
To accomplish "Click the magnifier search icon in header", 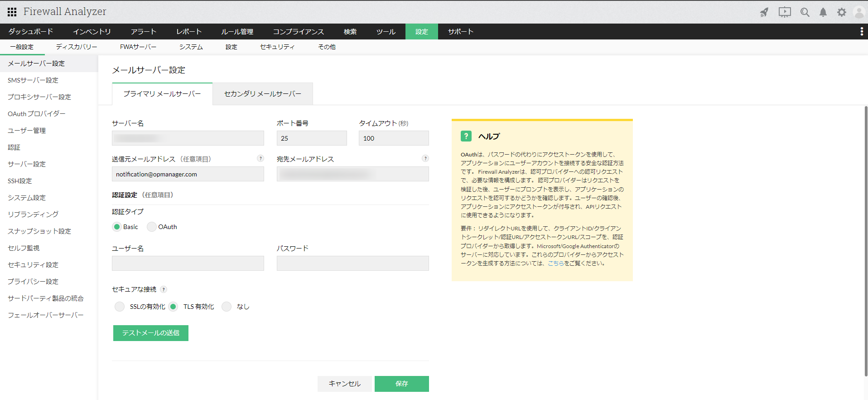I will coord(805,12).
